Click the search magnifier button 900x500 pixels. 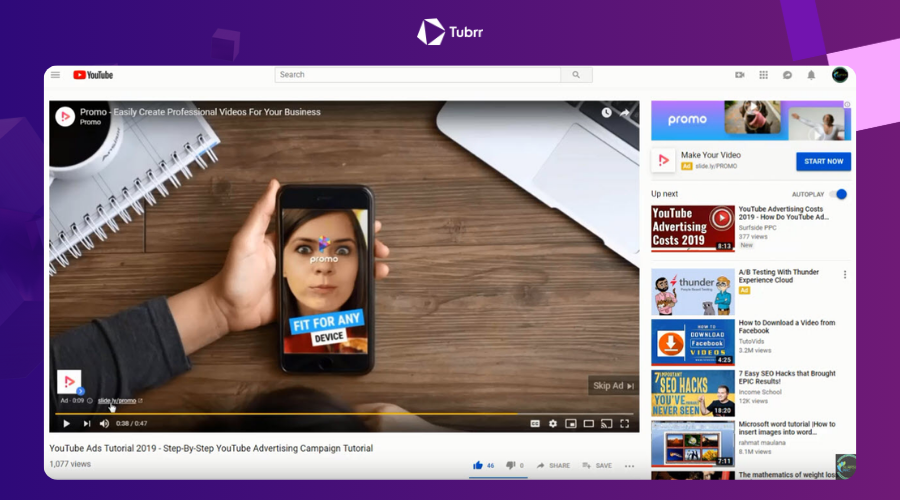pos(576,75)
